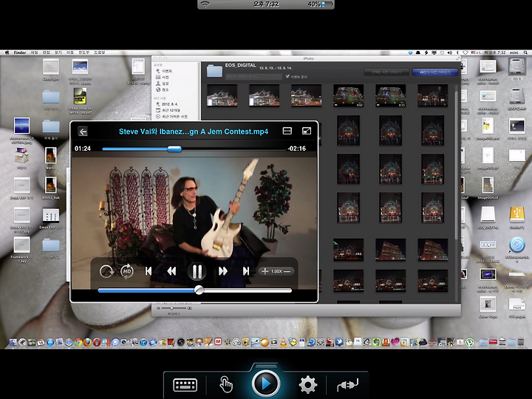Open the BOOTCAMP drive icon on the desktop
Image resolution: width=532 pixels, height=399 pixels.
(x=516, y=97)
